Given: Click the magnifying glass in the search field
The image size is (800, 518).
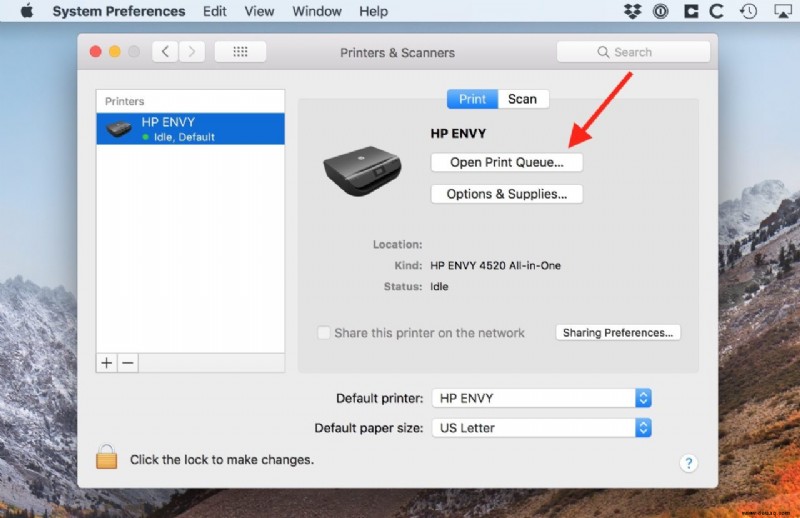Looking at the screenshot, I should coord(603,52).
